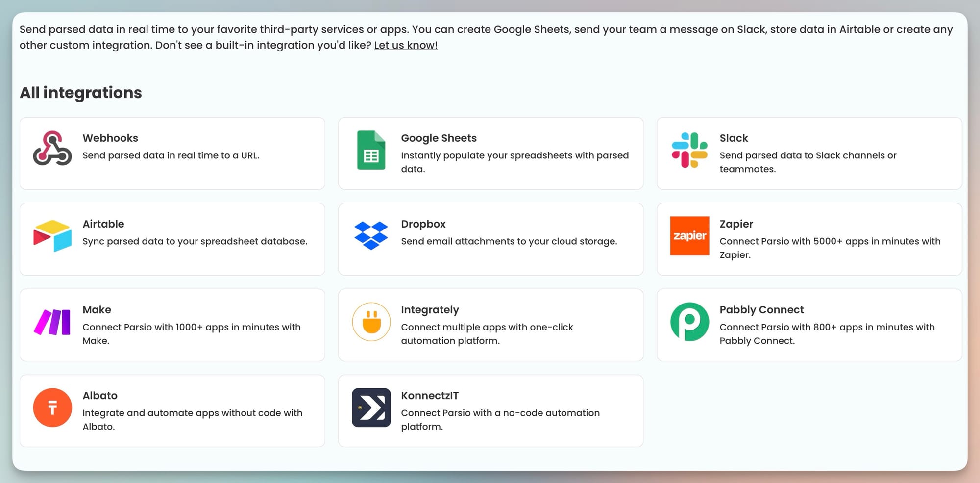Image resolution: width=980 pixels, height=483 pixels.
Task: Click the Dropbox blue logo
Action: pyautogui.click(x=371, y=236)
